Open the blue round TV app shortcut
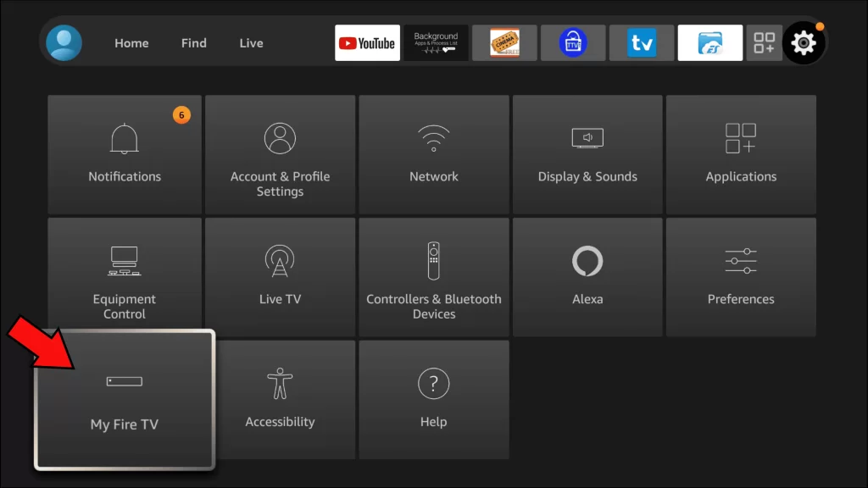 tap(573, 42)
